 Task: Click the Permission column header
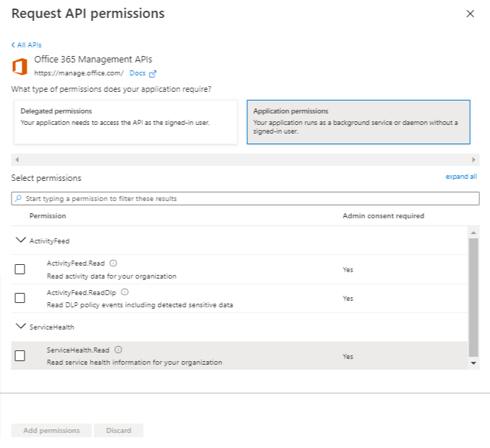tap(48, 216)
